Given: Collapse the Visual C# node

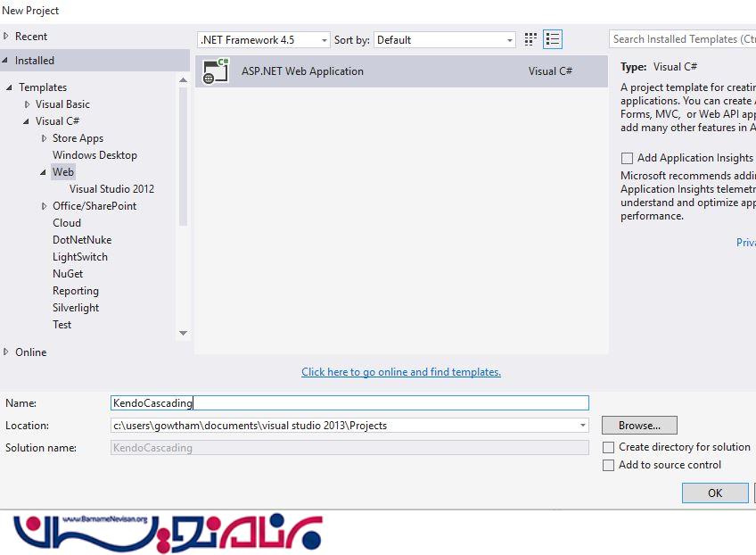Looking at the screenshot, I should pyautogui.click(x=26, y=121).
